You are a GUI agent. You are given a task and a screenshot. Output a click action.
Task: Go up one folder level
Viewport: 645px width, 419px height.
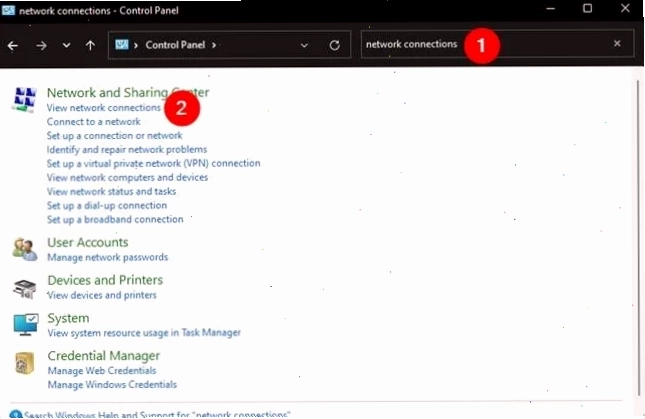[90, 45]
